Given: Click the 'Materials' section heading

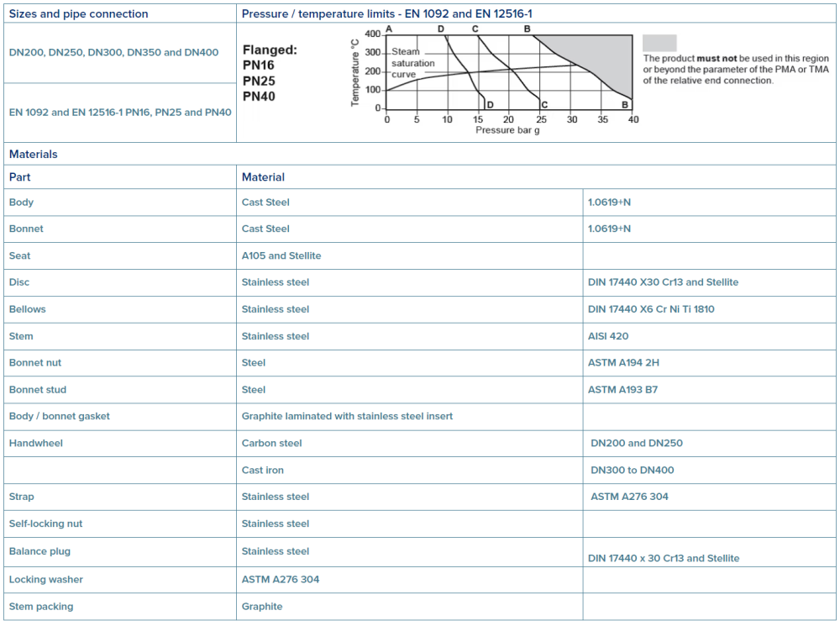Looking at the screenshot, I should (34, 155).
